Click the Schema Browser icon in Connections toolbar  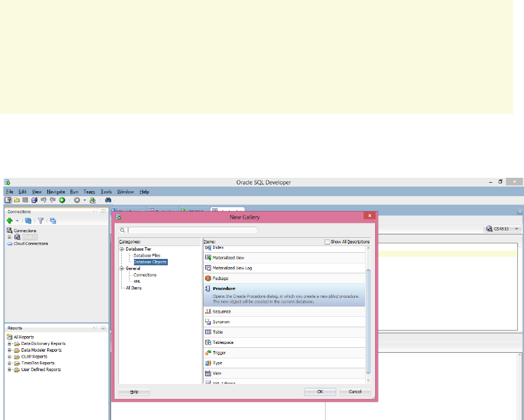coord(53,221)
